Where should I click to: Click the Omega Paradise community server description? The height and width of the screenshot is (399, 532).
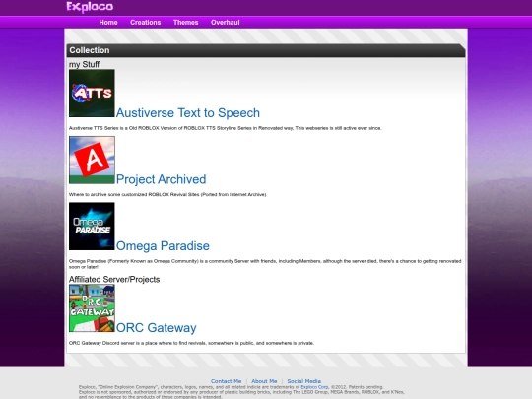(265, 264)
